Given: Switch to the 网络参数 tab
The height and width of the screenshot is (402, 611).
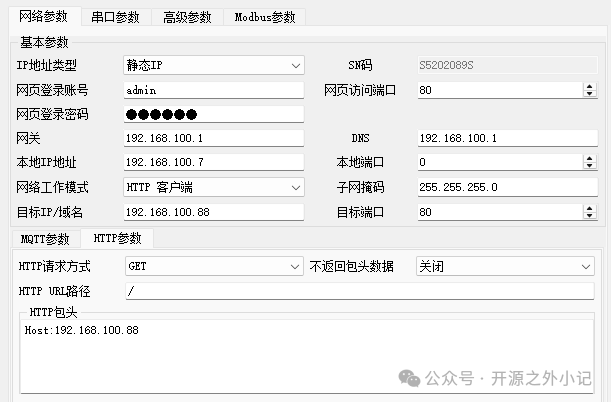Looking at the screenshot, I should [44, 16].
